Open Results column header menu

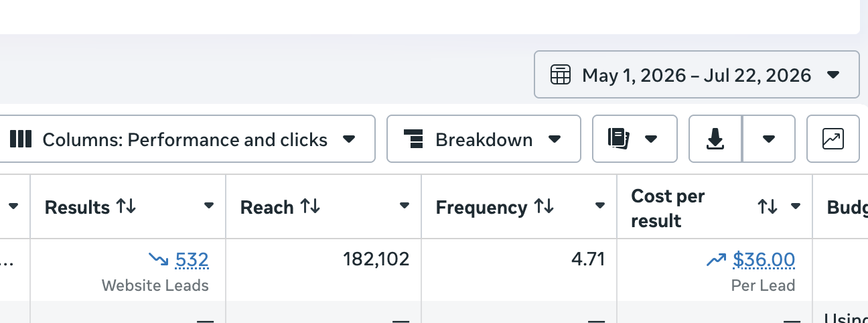coord(209,206)
